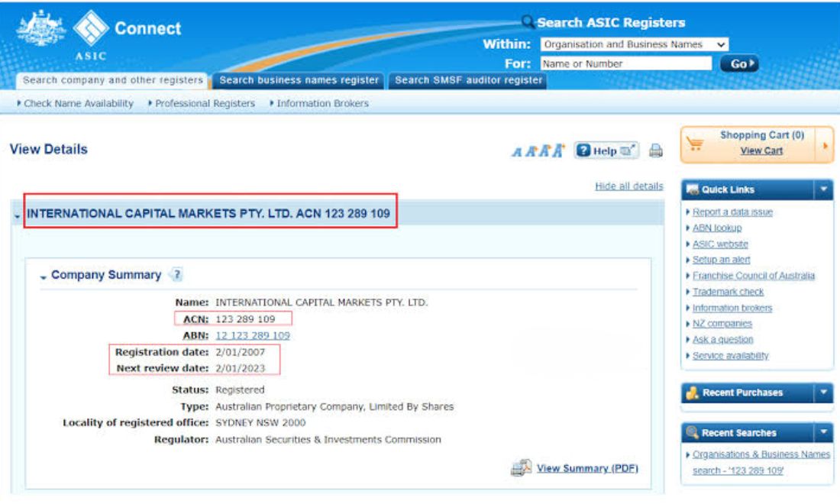This screenshot has width=840, height=504.
Task: Expand the Recent Purchases panel arrow
Action: 823,393
